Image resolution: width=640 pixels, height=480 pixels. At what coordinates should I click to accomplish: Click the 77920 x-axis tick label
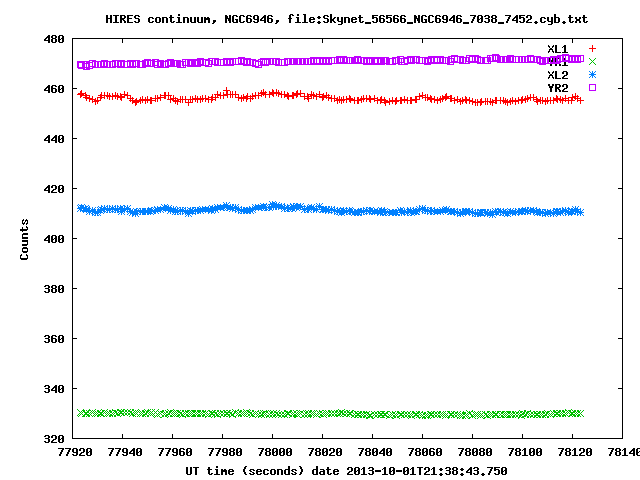(75, 452)
